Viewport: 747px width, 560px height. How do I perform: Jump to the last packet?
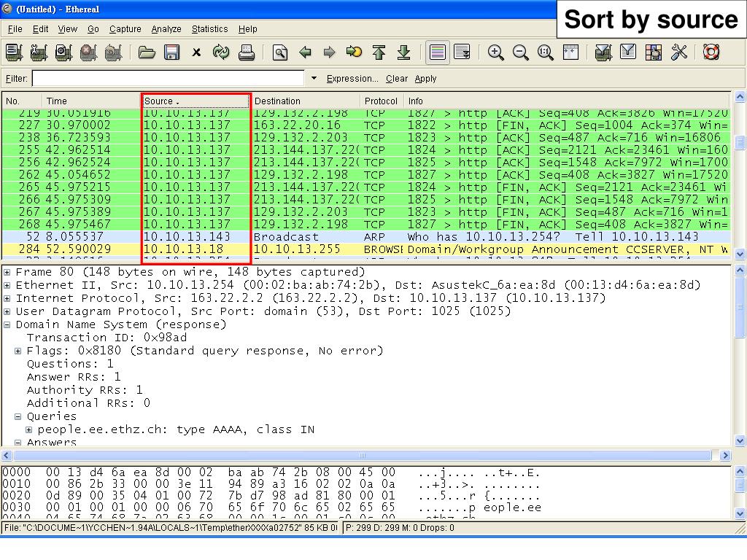(404, 52)
